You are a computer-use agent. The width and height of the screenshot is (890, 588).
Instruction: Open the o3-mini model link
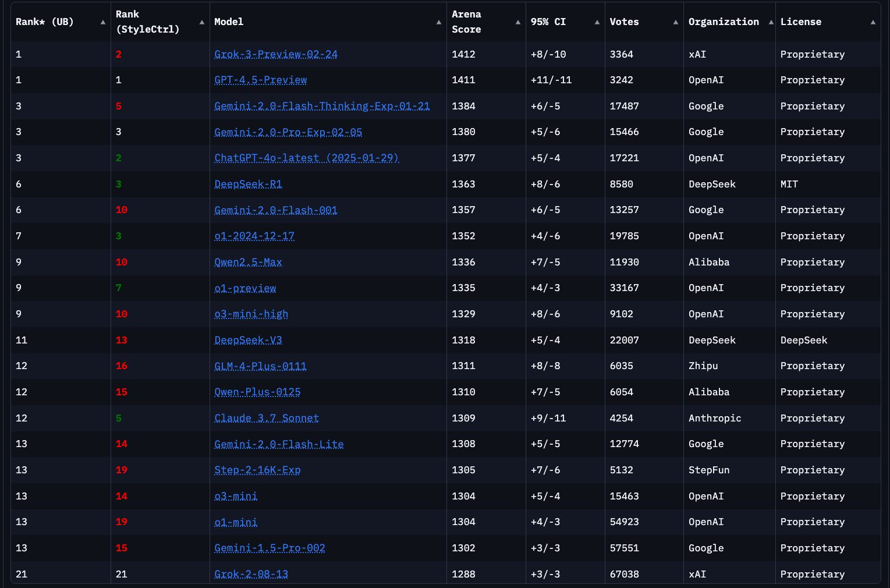point(236,496)
